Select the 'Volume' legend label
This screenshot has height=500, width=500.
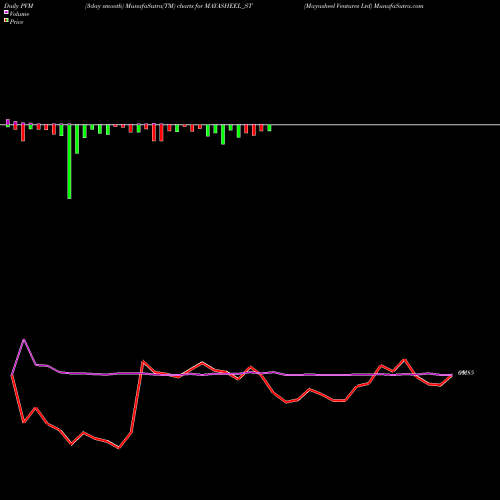coord(19,14)
